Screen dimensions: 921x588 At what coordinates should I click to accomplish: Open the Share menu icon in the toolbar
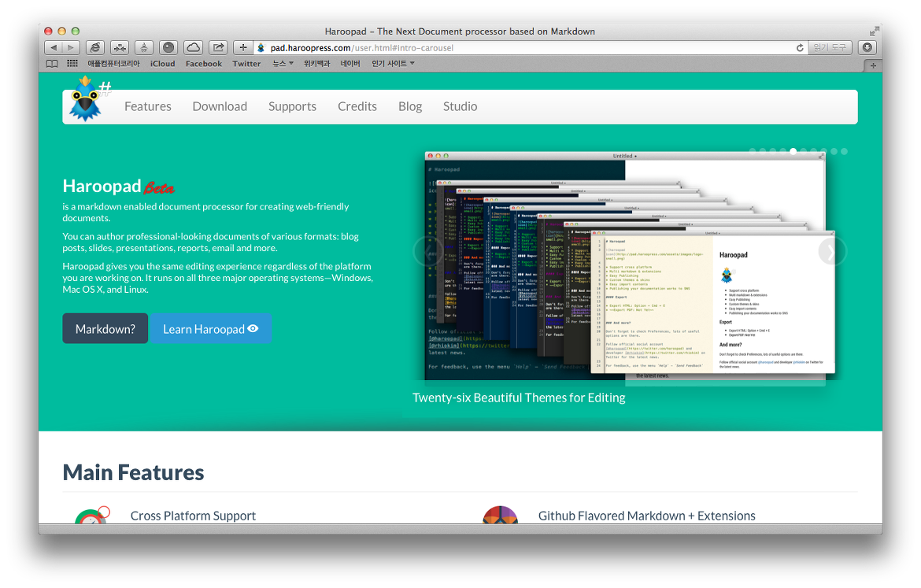[x=218, y=47]
